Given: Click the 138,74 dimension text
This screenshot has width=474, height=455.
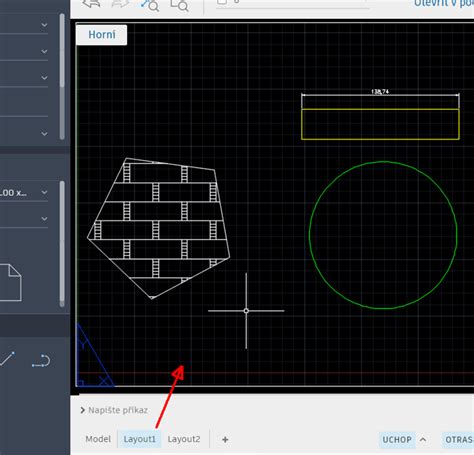Looking at the screenshot, I should pos(380,91).
